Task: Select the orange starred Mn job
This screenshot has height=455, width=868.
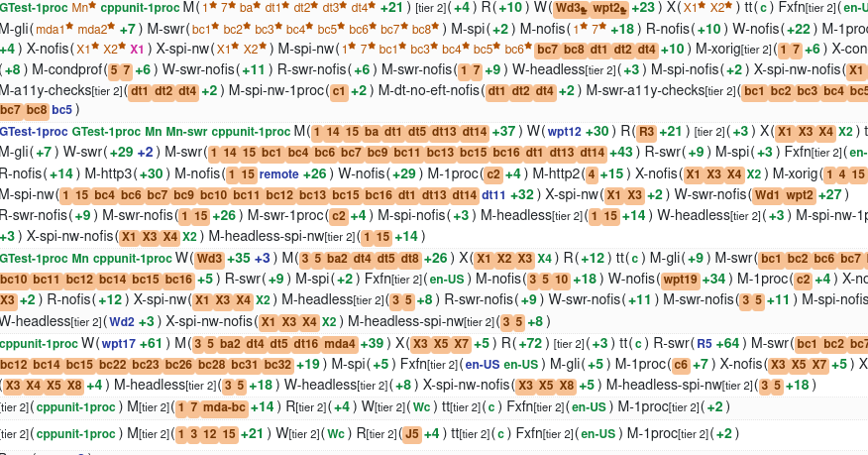Action: [x=84, y=8]
